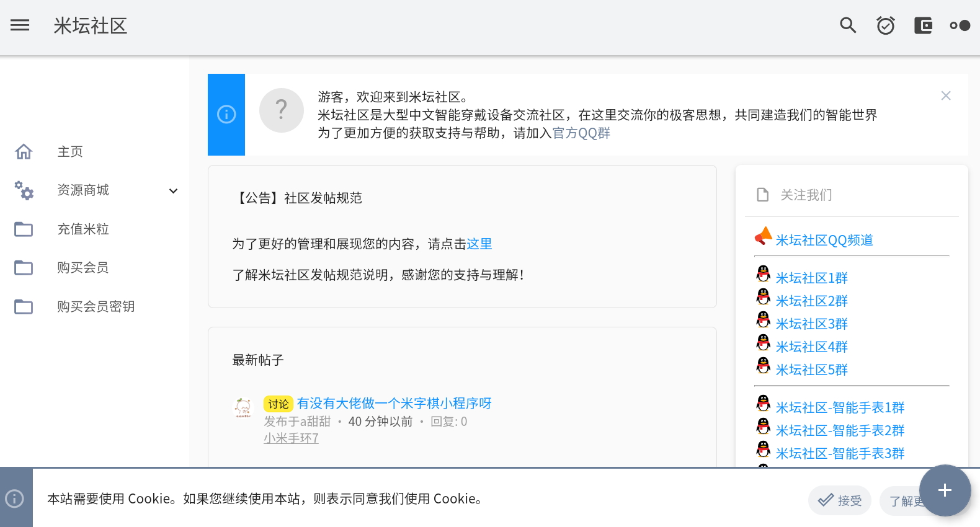Click the info icon on cookie bar

pyautogui.click(x=14, y=498)
